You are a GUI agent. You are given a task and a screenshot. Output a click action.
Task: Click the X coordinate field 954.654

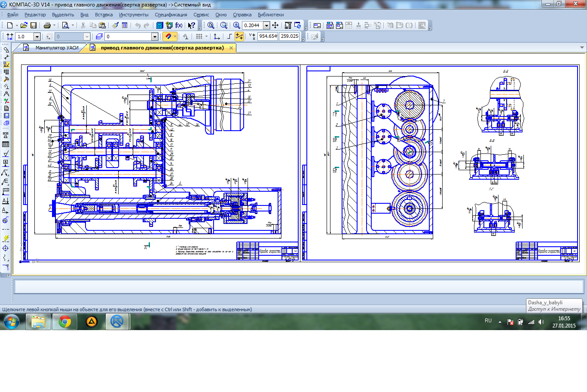[268, 37]
